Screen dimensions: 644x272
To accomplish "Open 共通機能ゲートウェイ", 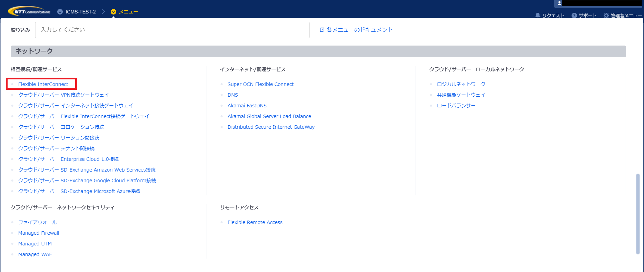I will click(461, 95).
